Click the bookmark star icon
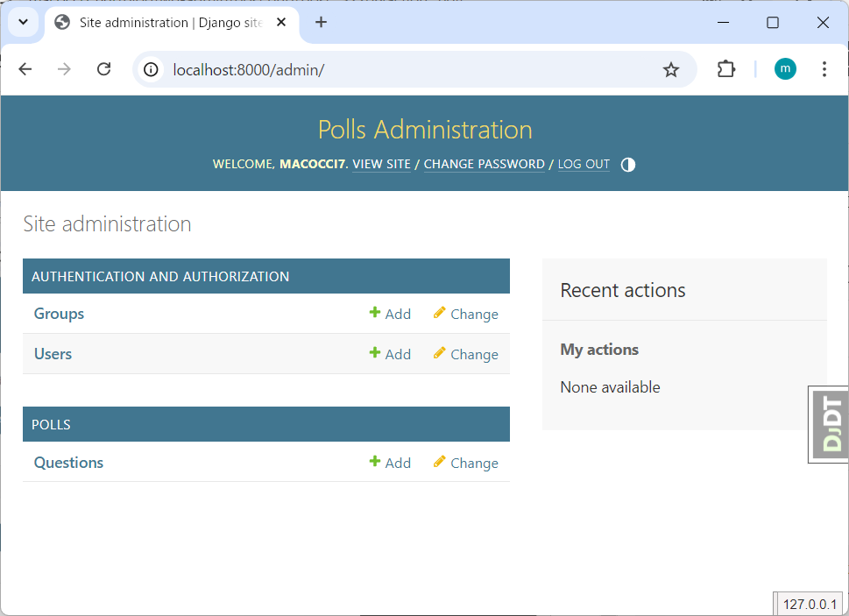The image size is (849, 616). (x=670, y=69)
